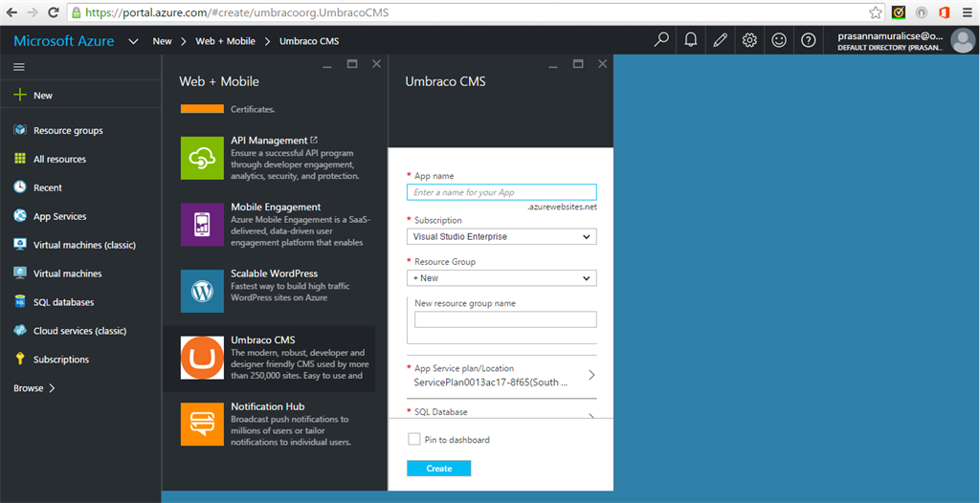Screen dimensions: 980x503
Task: Open the Scalable WordPress title
Action: 275,273
